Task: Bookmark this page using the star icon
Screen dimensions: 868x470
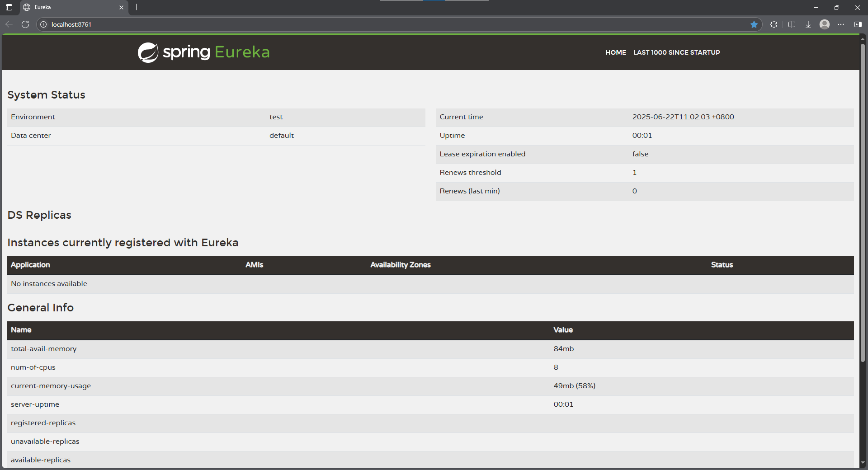Action: click(x=754, y=24)
